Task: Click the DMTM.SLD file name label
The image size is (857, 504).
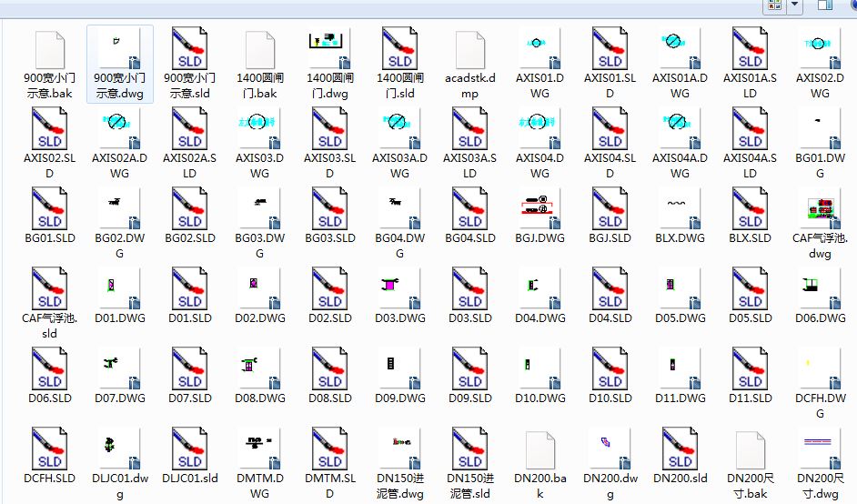Action: coord(329,486)
